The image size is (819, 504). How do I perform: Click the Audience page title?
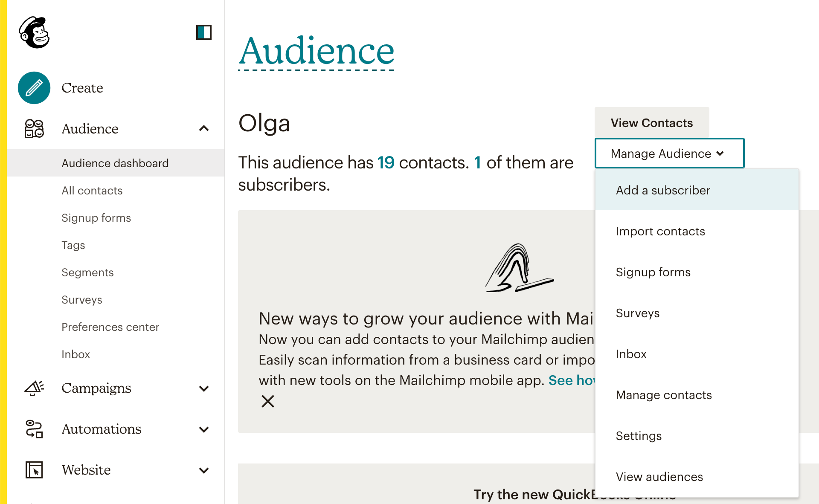coord(316,51)
